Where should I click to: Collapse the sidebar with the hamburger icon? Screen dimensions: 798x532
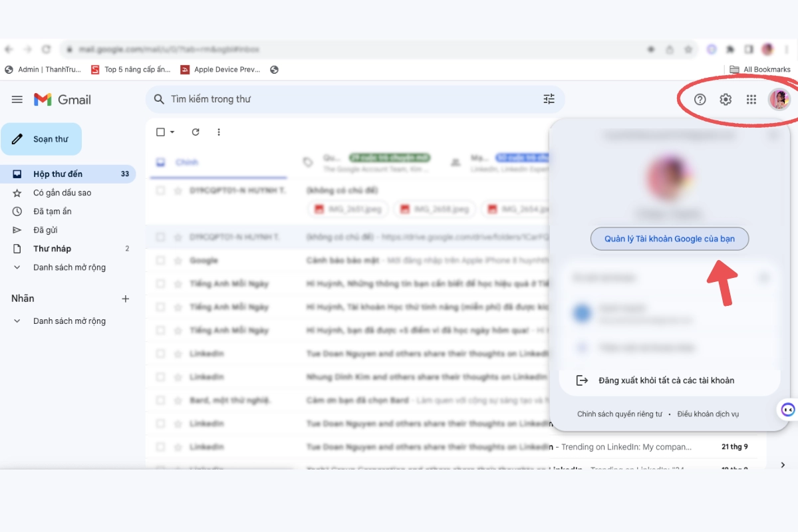click(17, 99)
